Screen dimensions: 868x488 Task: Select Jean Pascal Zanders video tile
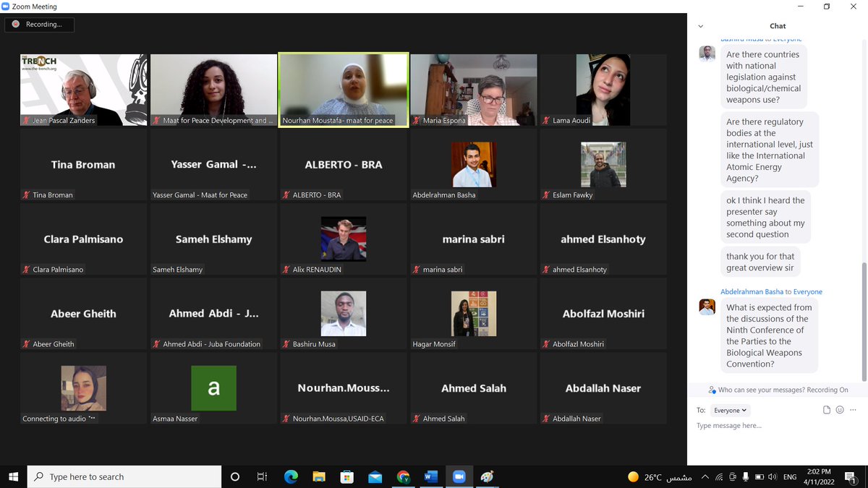pyautogui.click(x=83, y=90)
